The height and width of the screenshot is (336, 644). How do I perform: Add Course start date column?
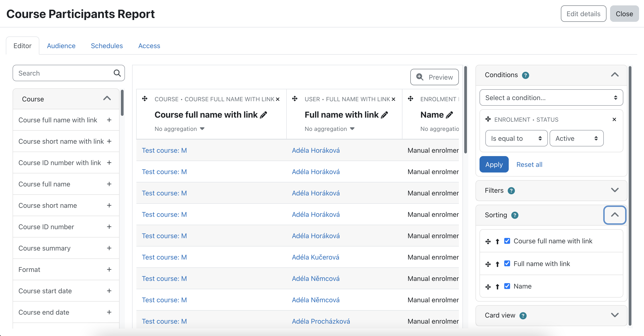pyautogui.click(x=109, y=291)
